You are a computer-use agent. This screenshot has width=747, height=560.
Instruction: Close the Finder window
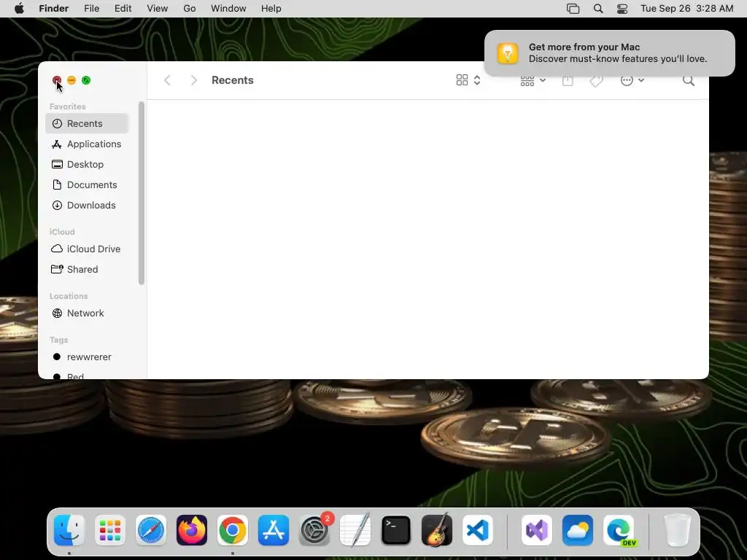tap(57, 80)
